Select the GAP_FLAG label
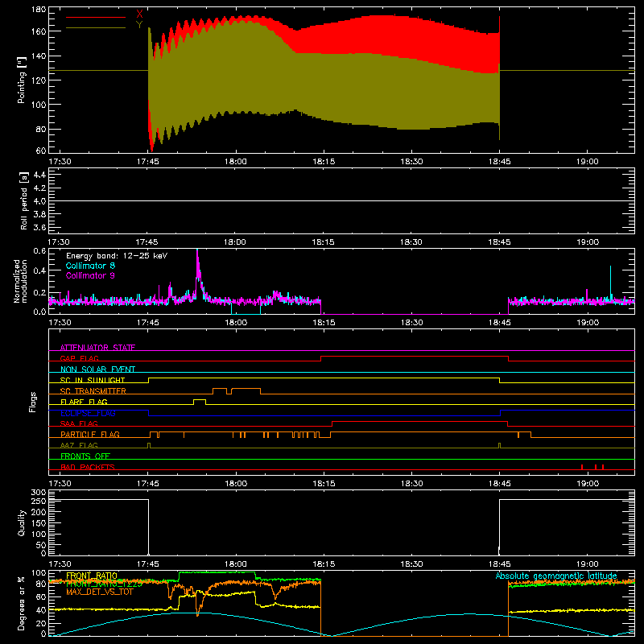Screen dimensions: 644x644 point(79,358)
